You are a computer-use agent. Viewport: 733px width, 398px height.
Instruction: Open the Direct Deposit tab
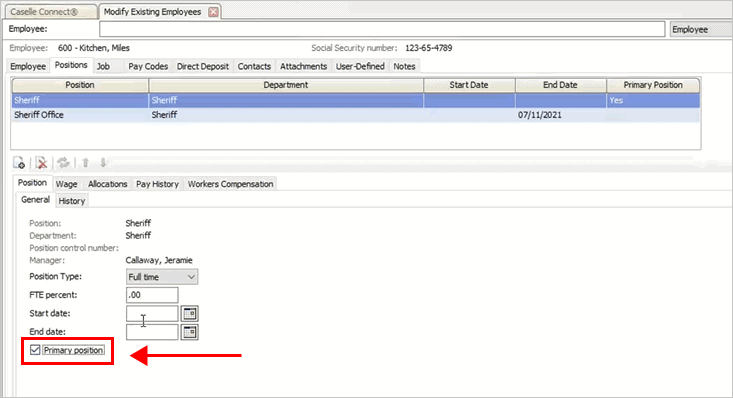point(203,66)
